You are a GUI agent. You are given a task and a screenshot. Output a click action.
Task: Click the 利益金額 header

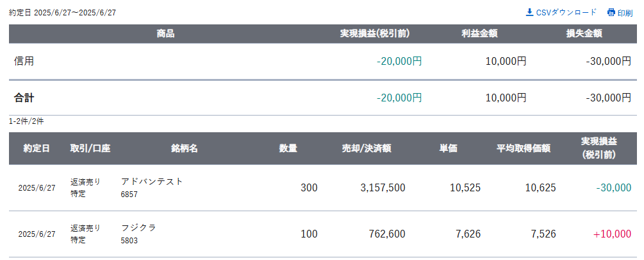(479, 34)
